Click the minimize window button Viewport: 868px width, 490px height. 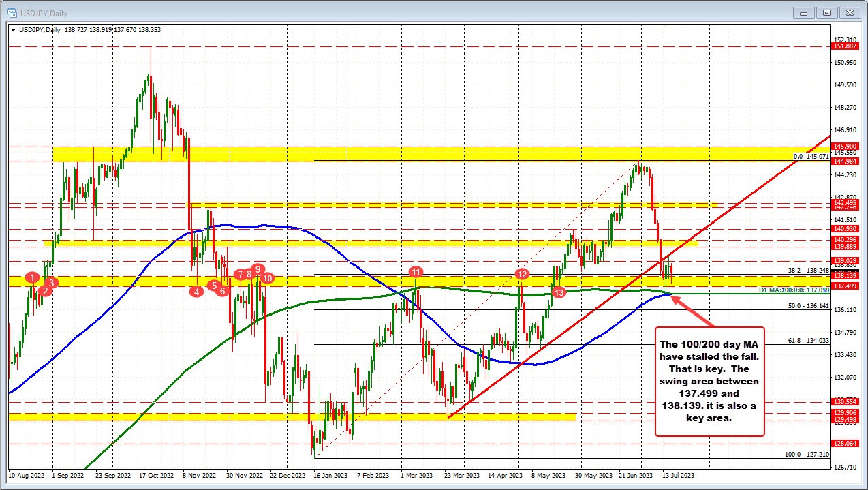pos(803,12)
